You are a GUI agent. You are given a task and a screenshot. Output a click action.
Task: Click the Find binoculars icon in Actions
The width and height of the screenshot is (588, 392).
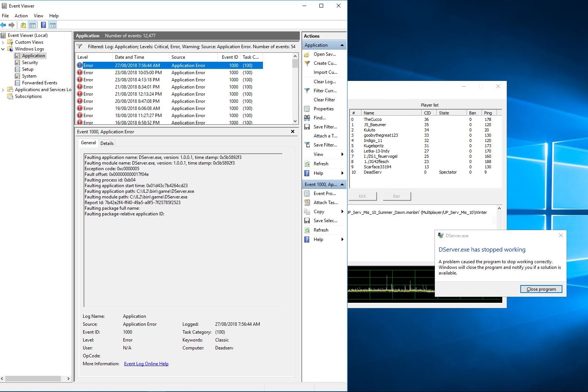(x=307, y=118)
